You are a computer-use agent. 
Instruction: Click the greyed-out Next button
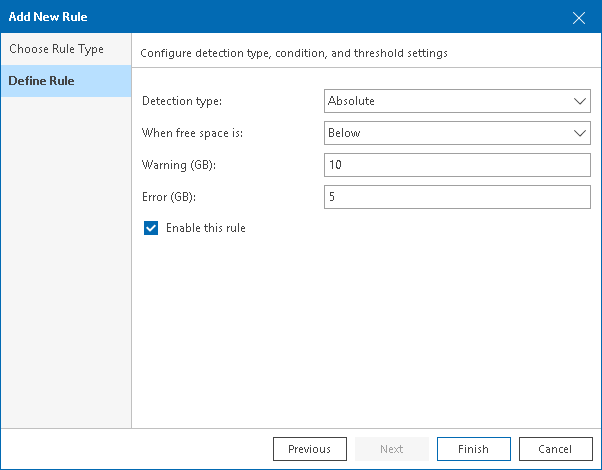point(391,449)
